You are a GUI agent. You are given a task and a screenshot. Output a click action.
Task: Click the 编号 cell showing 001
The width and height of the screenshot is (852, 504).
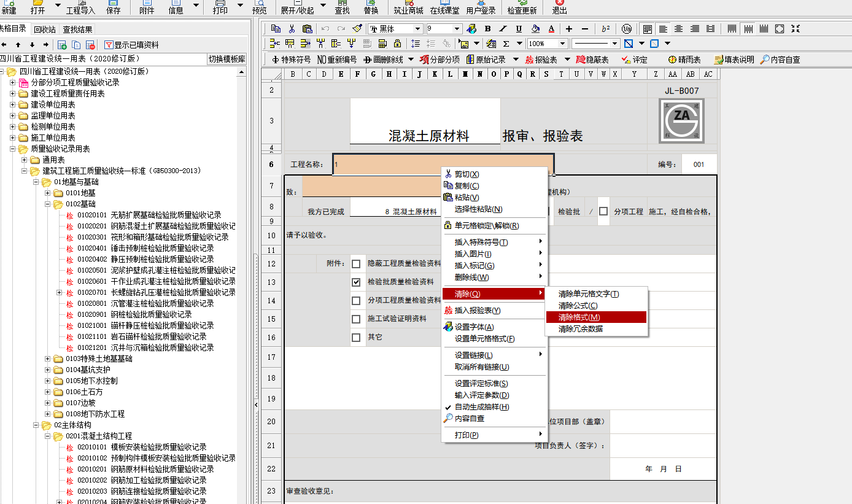[x=699, y=165]
